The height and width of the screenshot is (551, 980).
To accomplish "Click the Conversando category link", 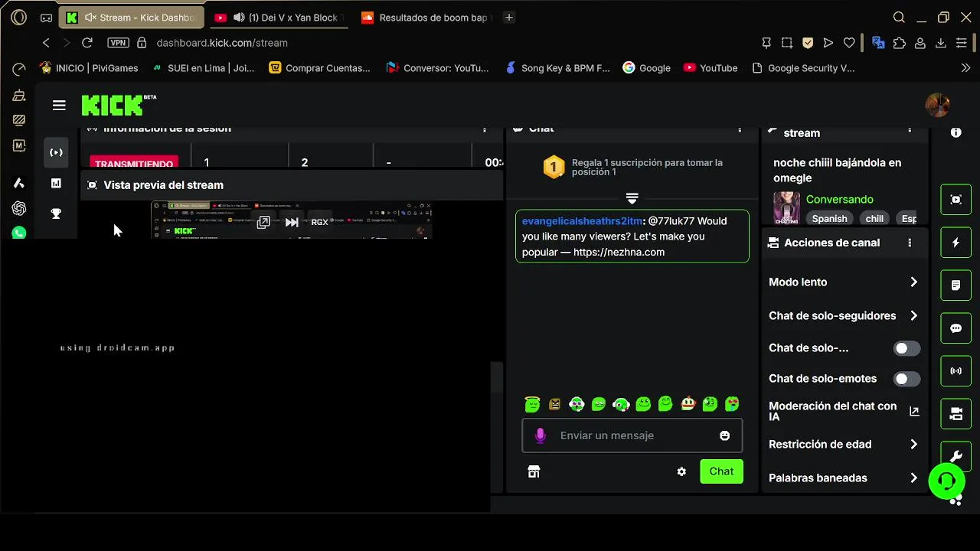I will [839, 199].
